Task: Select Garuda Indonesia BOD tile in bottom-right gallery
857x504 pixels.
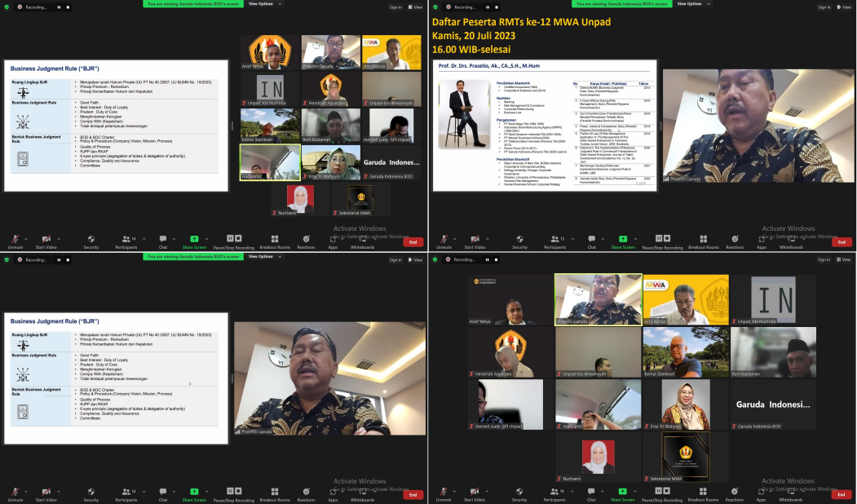Action: click(x=773, y=405)
